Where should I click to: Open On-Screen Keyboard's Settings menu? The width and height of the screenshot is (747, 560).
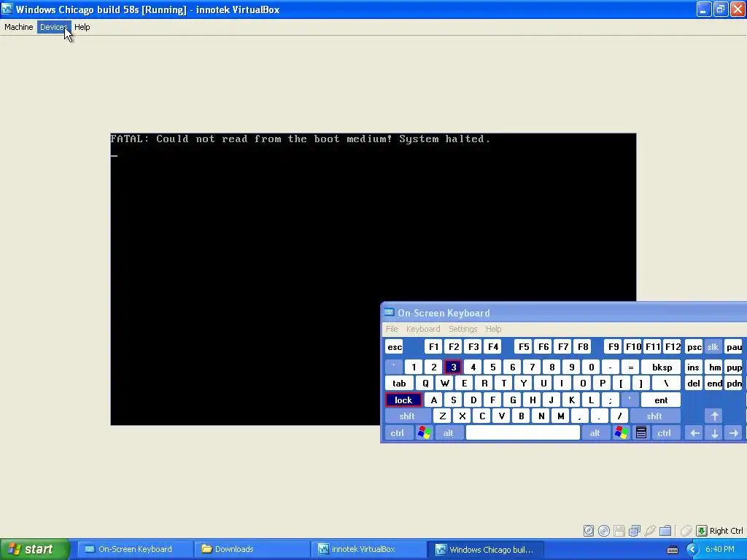pyautogui.click(x=462, y=329)
